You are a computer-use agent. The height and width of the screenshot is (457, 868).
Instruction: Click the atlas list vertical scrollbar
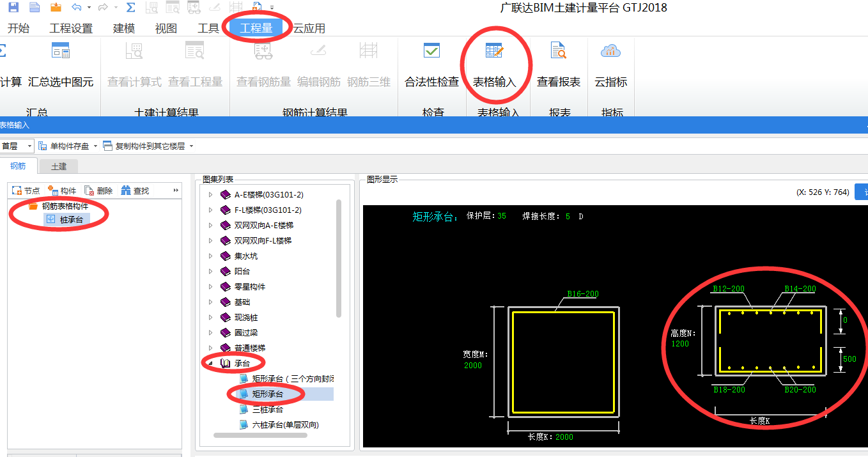pyautogui.click(x=339, y=258)
